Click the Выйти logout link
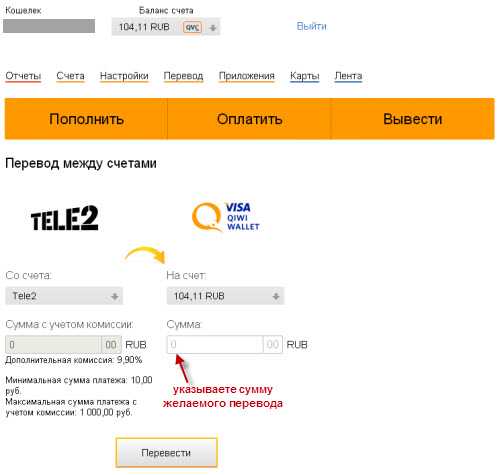The height and width of the screenshot is (475, 500). (311, 26)
